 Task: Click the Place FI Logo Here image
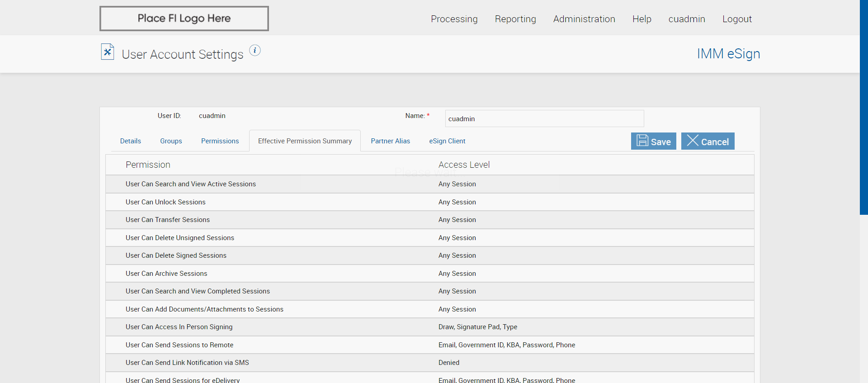(184, 19)
